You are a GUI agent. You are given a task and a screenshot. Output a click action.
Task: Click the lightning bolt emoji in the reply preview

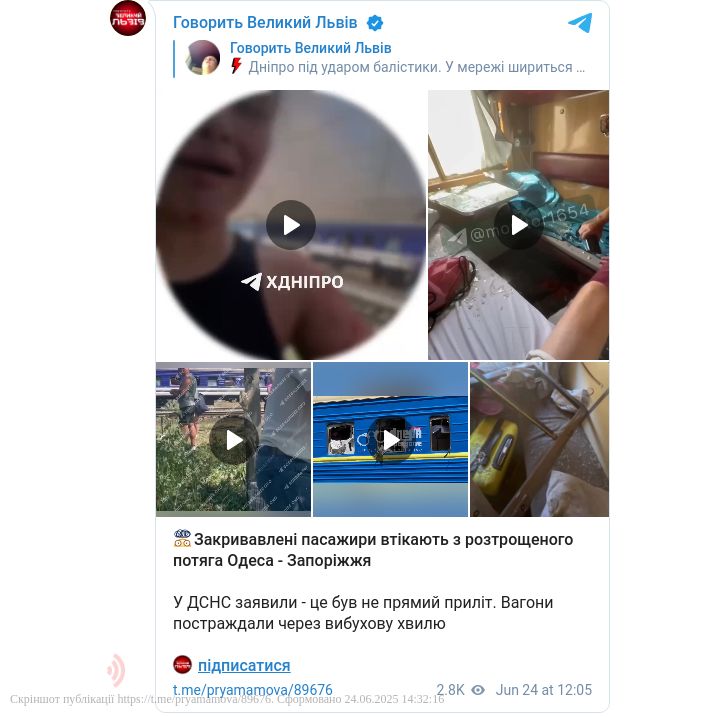236,67
